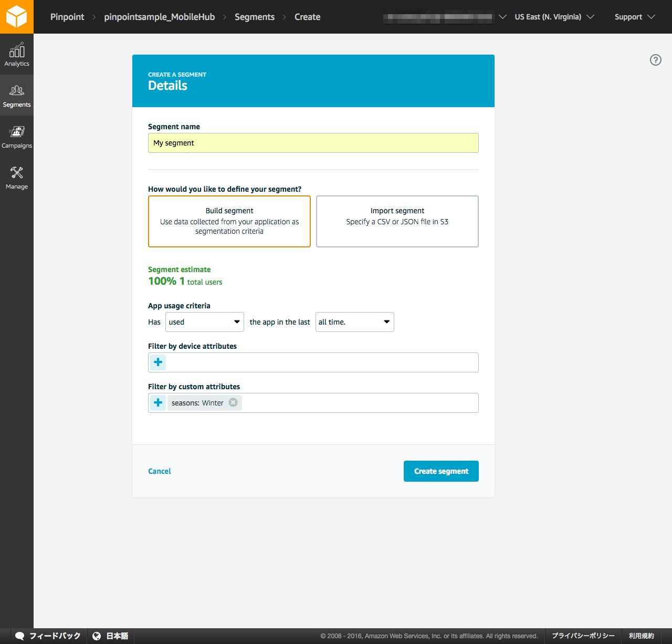Open the 'all time.' period dropdown
Screen dimensions: 672x644
[354, 322]
